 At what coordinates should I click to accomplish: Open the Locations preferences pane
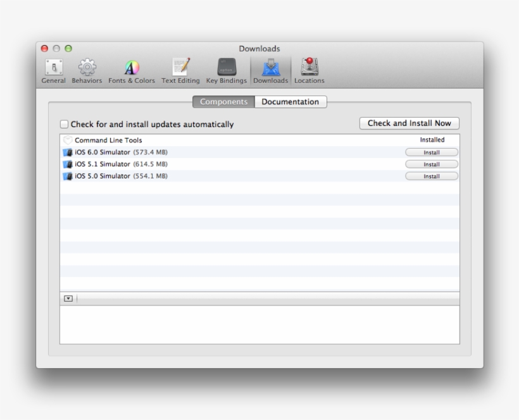click(x=310, y=68)
